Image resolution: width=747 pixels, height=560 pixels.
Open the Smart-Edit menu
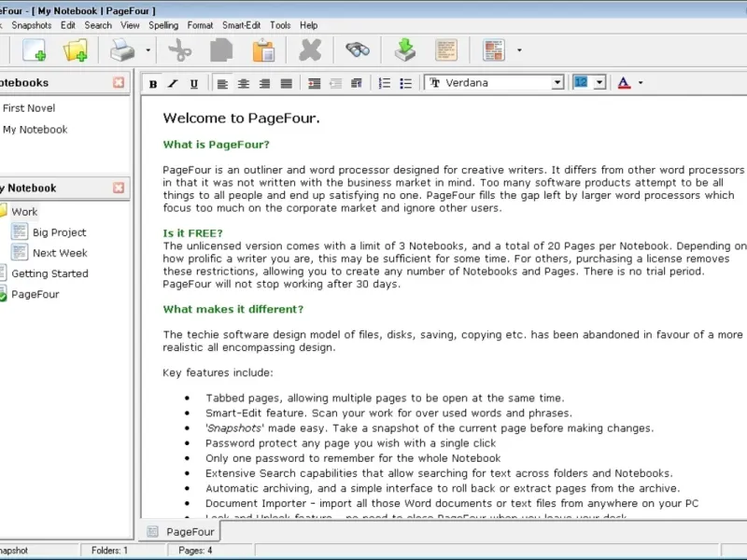point(242,25)
